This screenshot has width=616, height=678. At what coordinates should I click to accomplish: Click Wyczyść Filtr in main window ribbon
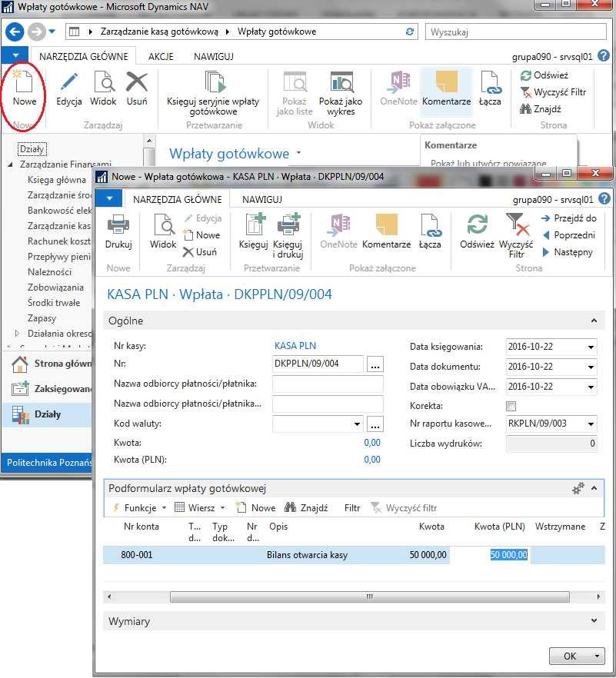pos(553,92)
